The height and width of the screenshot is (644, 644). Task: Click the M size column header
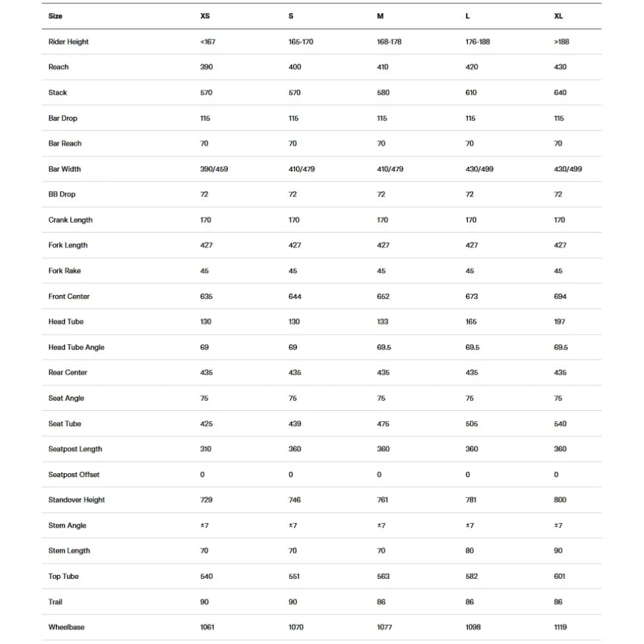tap(380, 16)
